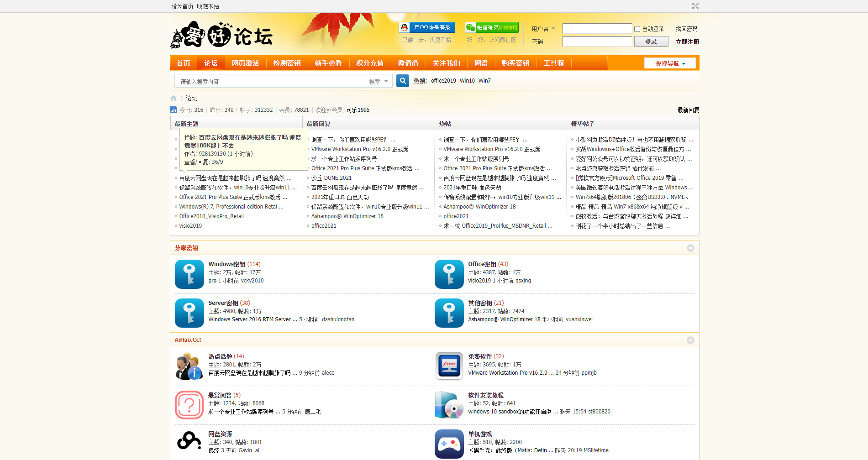Toggle widescreen icon at top right
Screen dimensions: 868x460
click(x=695, y=6)
